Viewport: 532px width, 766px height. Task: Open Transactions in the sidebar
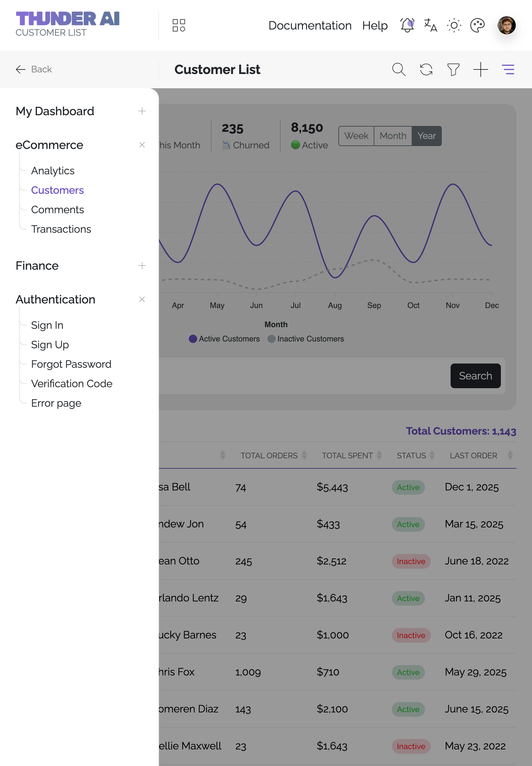pyautogui.click(x=61, y=229)
